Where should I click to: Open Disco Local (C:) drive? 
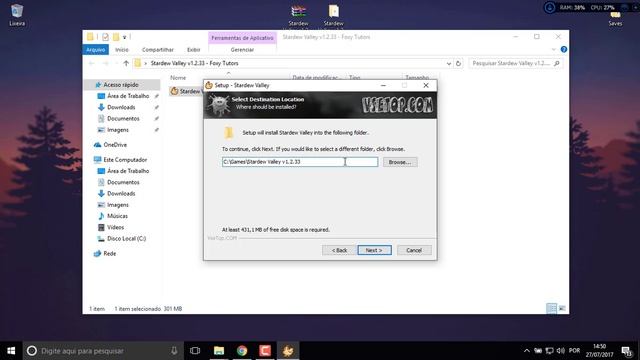126,238
